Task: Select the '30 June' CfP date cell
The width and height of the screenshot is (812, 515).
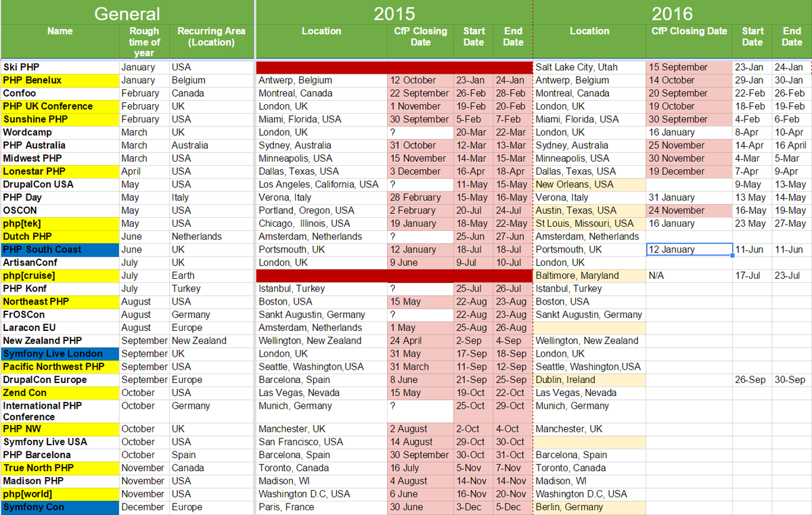Action: tap(420, 507)
